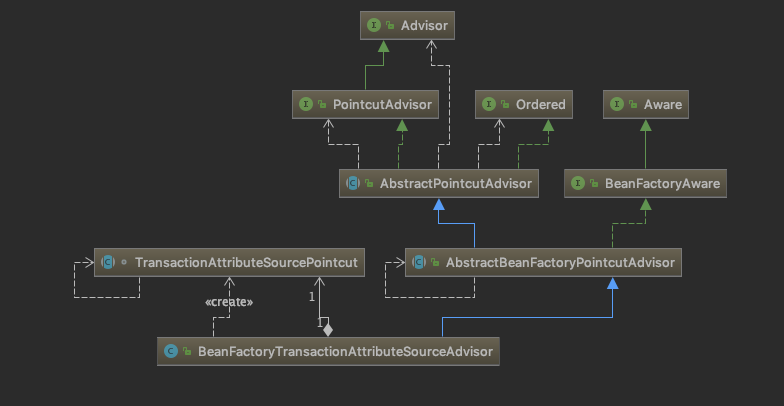The width and height of the screenshot is (784, 406).
Task: Click the public visibility icon on Advisor
Action: [x=390, y=26]
